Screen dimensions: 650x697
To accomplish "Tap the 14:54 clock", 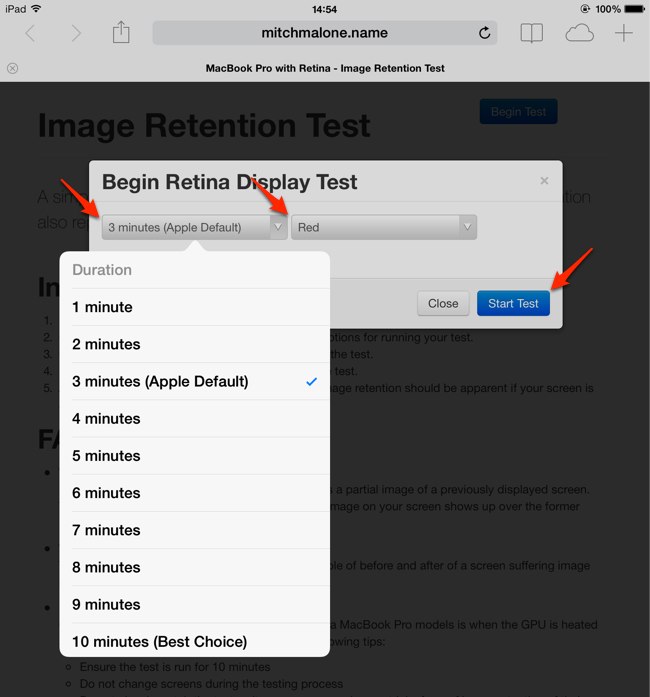I will pos(324,9).
